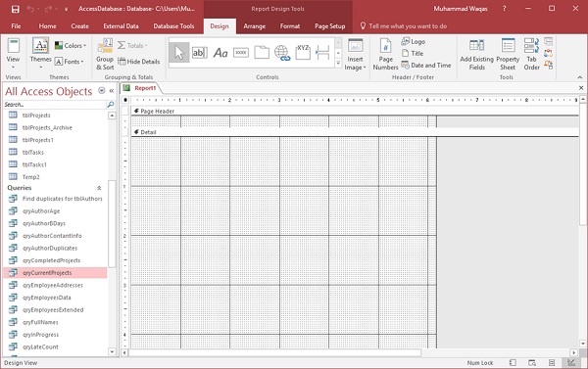Open the Property Sheet

[508, 55]
